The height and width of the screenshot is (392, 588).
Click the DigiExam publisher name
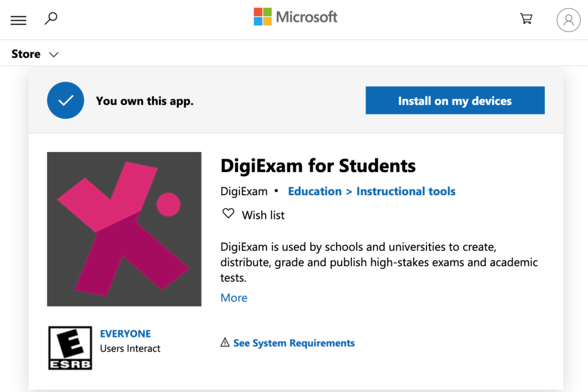(x=243, y=191)
